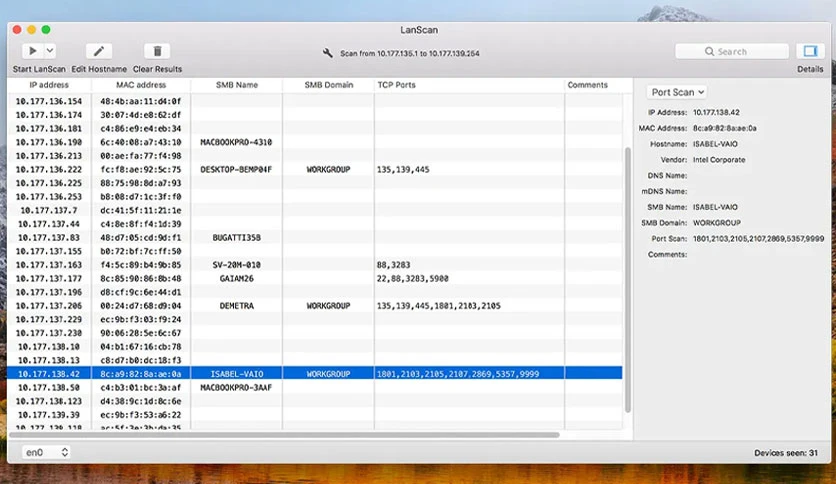Viewport: 836px width, 484px height.
Task: Select the row with IP 10.177.136.213
Action: [x=315, y=156]
